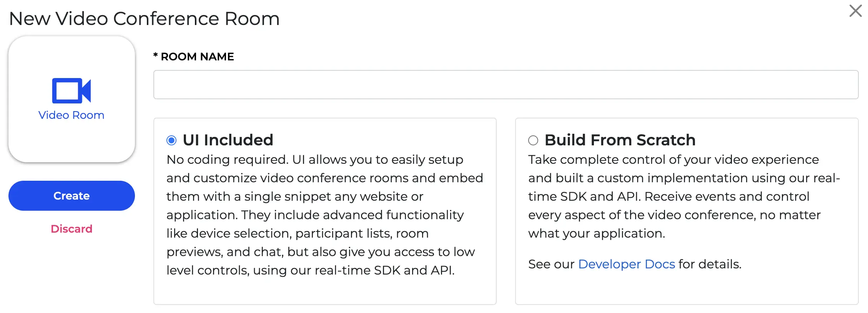Screen dimensions: 868x313
Task: Discard the new room setup
Action: (72, 229)
